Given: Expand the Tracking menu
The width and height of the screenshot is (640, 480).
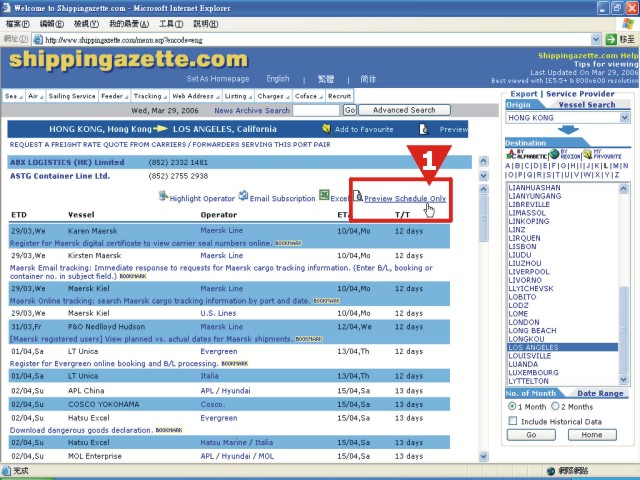Looking at the screenshot, I should coord(150,96).
